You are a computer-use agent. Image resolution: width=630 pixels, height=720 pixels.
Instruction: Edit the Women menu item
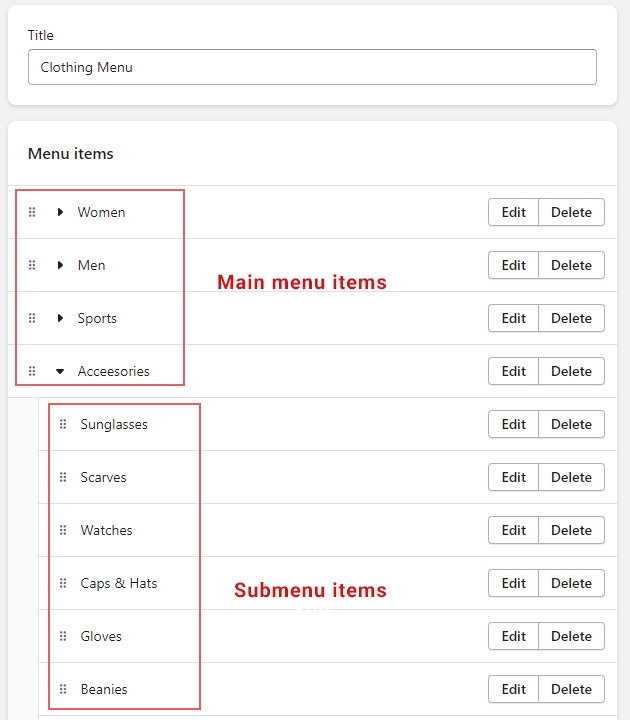point(513,212)
